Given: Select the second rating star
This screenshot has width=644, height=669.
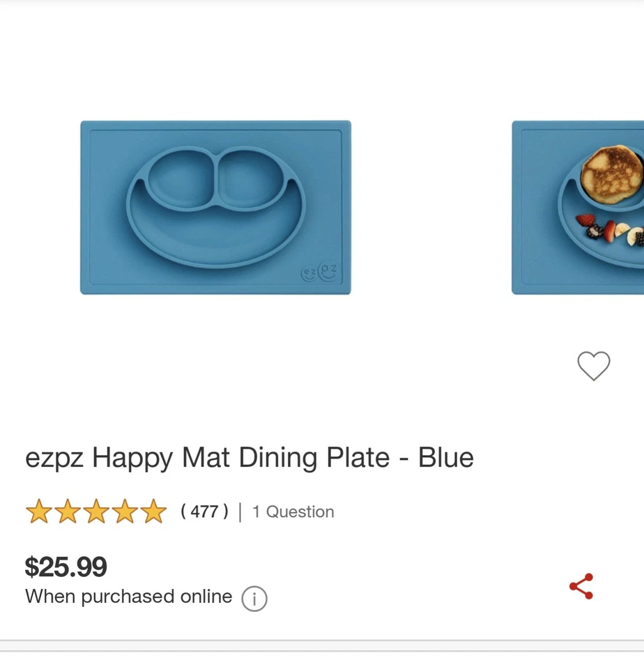Looking at the screenshot, I should pos(69,512).
